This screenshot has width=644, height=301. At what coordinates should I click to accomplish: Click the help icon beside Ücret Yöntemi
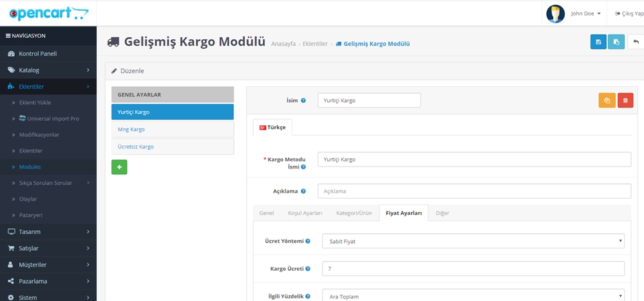pyautogui.click(x=308, y=241)
